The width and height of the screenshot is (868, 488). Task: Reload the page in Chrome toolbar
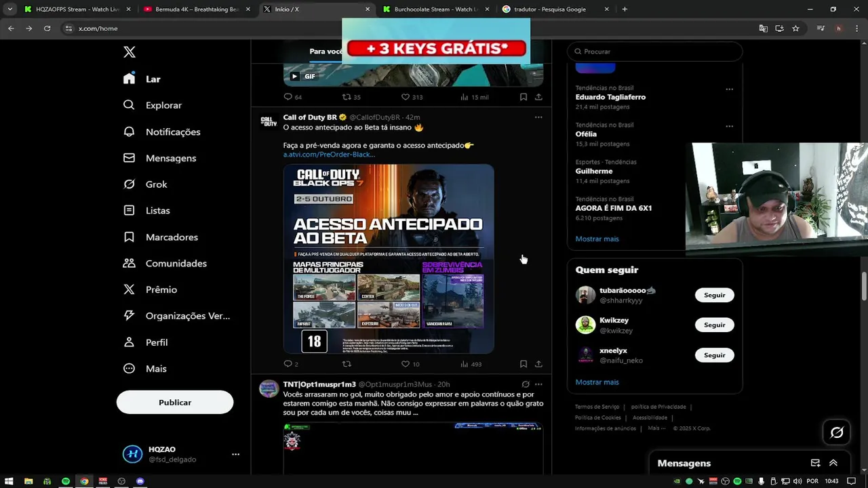pos(47,28)
